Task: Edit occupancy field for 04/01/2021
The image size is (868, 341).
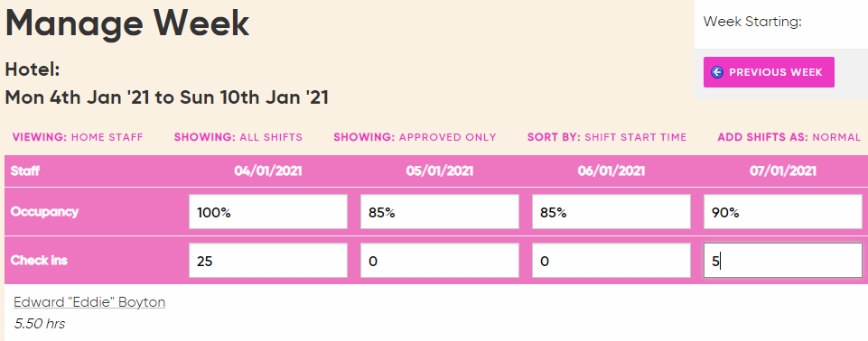Action: (268, 212)
